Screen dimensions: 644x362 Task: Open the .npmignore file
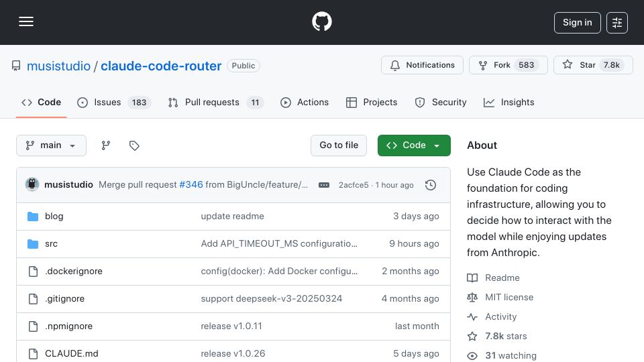tap(68, 326)
